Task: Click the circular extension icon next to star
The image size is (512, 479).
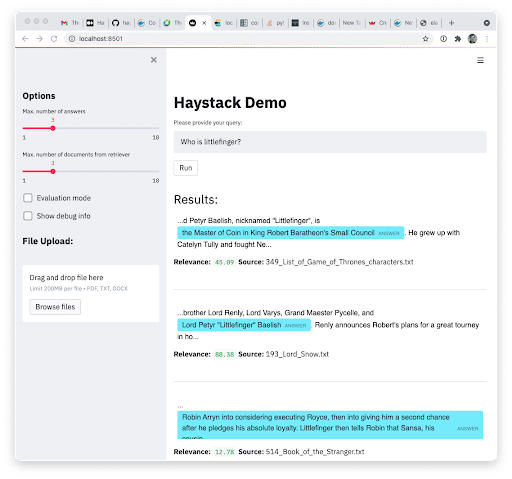Action: point(443,39)
